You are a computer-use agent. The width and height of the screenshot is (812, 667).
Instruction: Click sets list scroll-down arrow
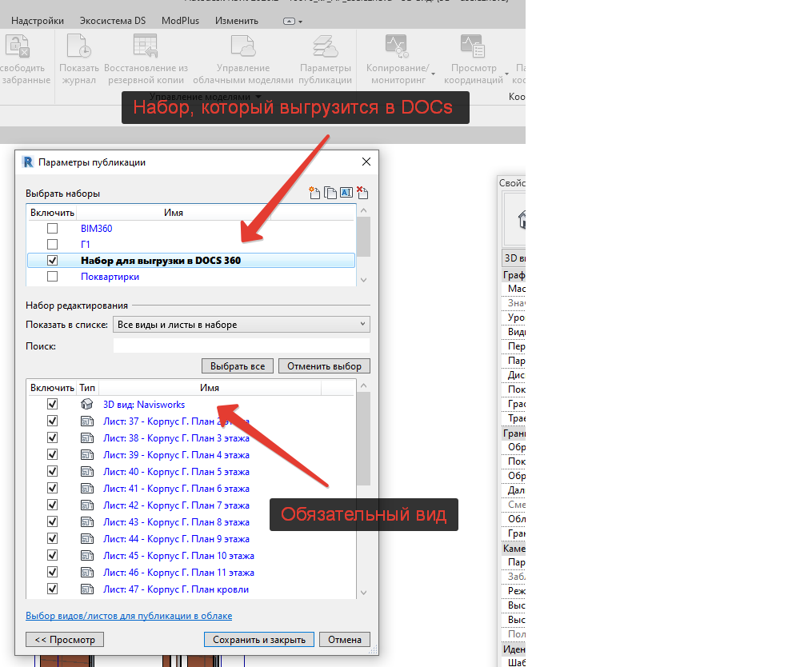point(363,280)
